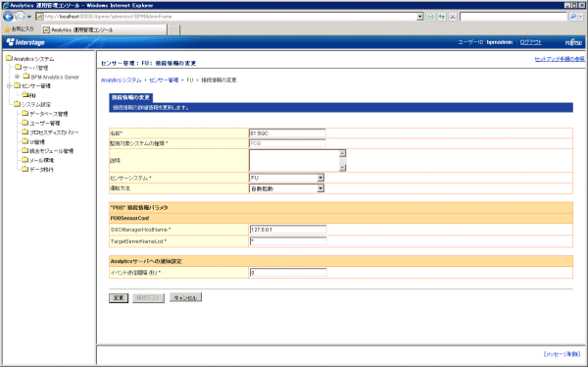Screen dimensions: 588x367
Task: Open プロセスディスカバリー in tree
Action: click(54, 132)
